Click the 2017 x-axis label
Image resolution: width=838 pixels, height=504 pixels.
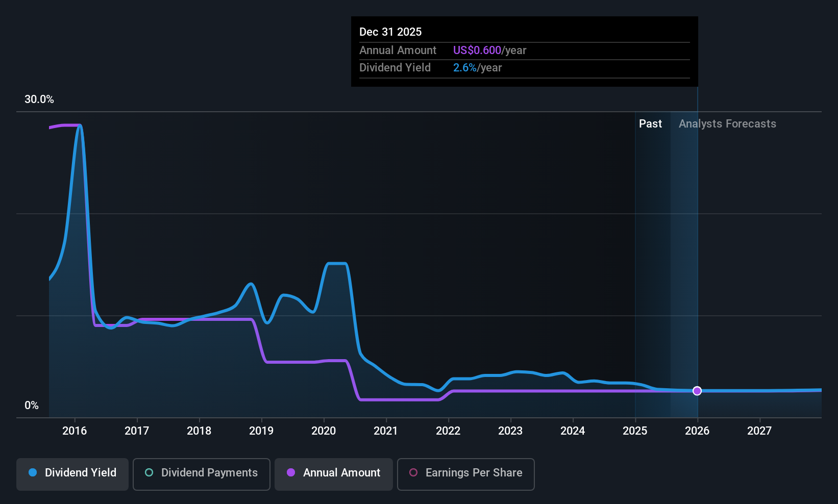[137, 431]
